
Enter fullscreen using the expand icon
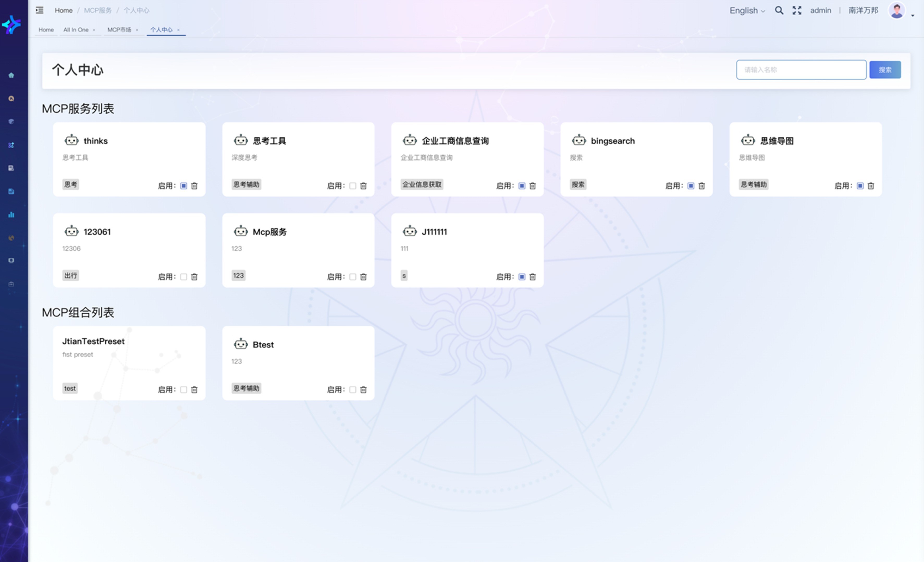click(797, 10)
